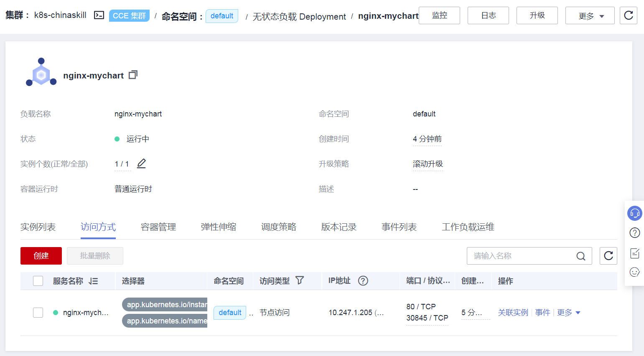Tick the select-all checkbox in table header
Screen dimensions: 644x356
38,281
